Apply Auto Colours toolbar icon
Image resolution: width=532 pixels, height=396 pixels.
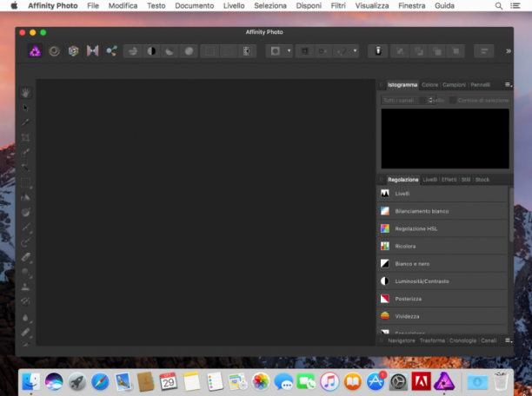coord(170,51)
